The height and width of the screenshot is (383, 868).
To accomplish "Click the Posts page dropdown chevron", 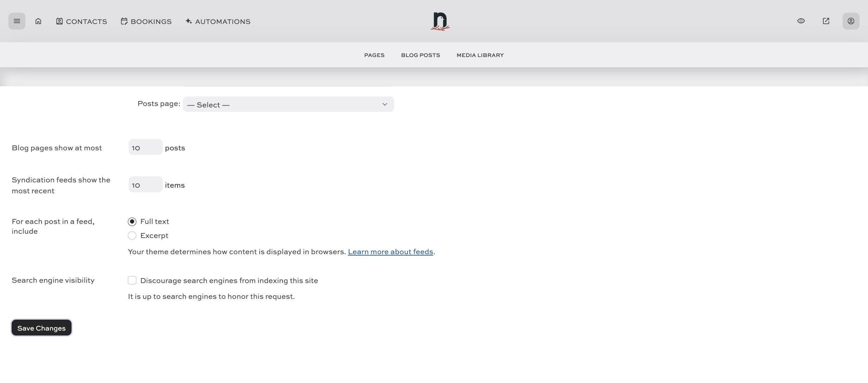I will (x=385, y=105).
